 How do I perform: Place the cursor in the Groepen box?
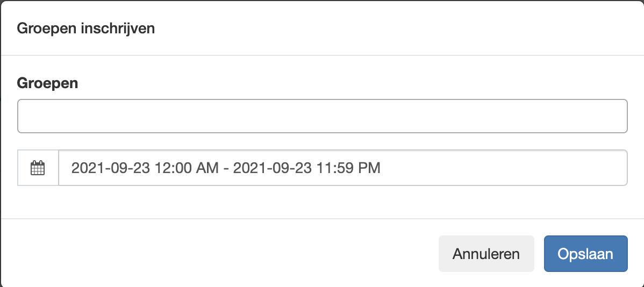click(x=323, y=116)
